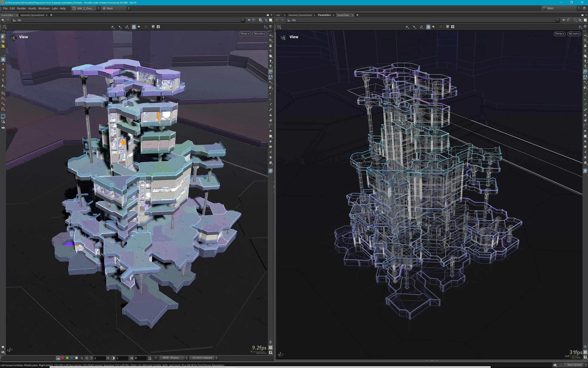This screenshot has width=588, height=368.
Task: Open right viewport help question icon
Action: coord(585,27)
